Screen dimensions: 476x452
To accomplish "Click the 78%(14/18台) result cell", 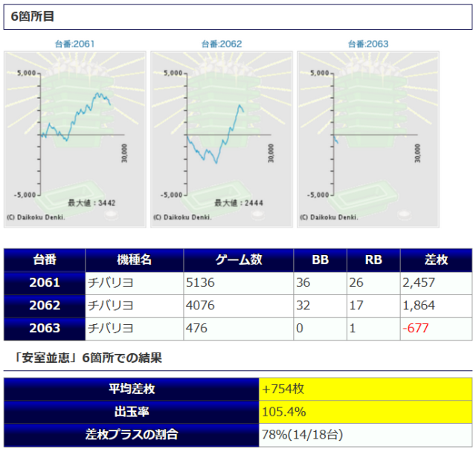I will pyautogui.click(x=364, y=434).
